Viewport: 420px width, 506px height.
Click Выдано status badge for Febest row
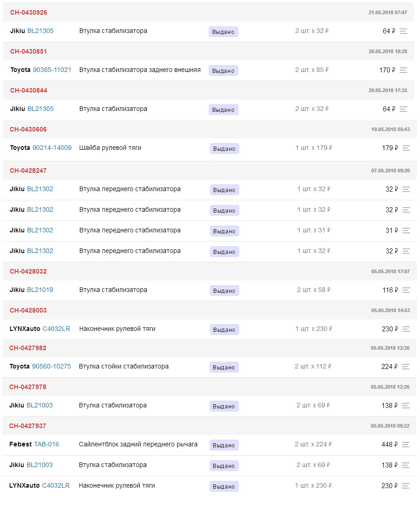224,445
